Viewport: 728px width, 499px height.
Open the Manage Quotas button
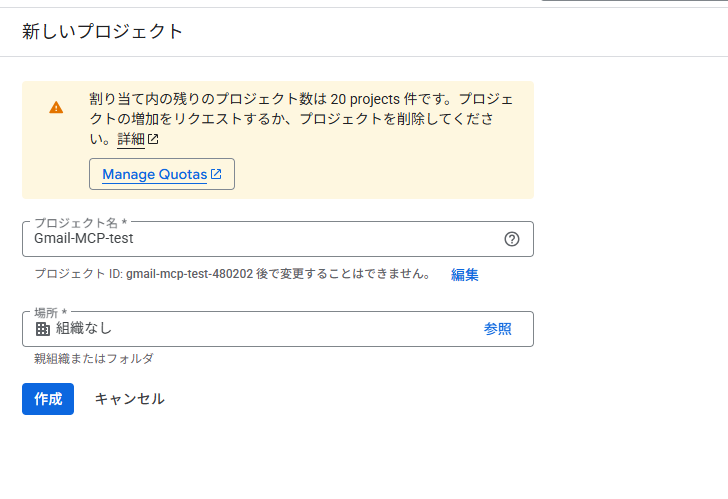point(162,174)
